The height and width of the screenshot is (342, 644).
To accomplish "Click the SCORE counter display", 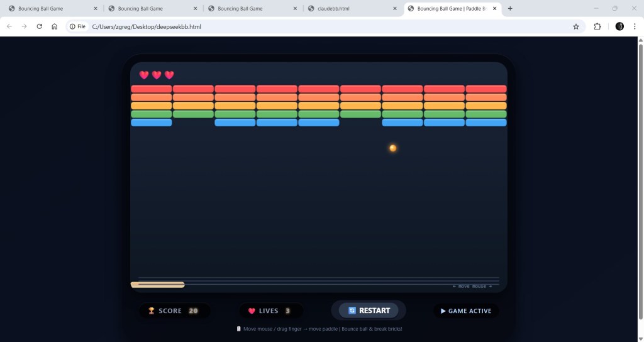I will coord(174,311).
